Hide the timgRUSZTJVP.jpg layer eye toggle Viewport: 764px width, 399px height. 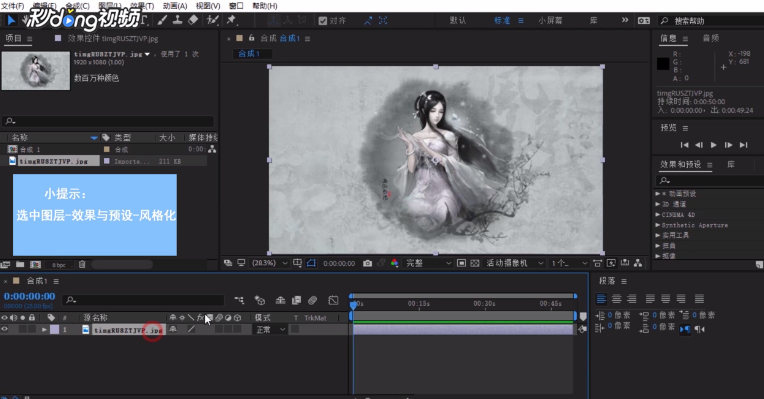click(x=4, y=329)
